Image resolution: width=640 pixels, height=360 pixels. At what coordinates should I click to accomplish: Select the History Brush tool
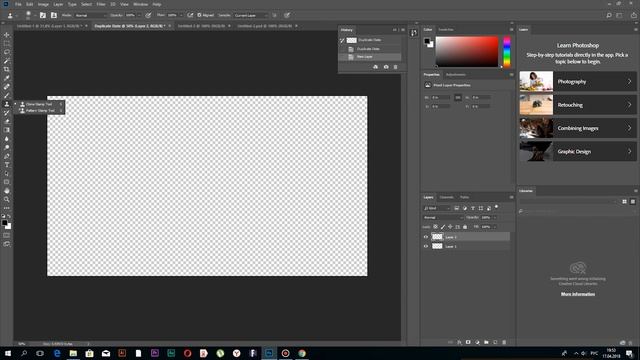pyautogui.click(x=7, y=113)
